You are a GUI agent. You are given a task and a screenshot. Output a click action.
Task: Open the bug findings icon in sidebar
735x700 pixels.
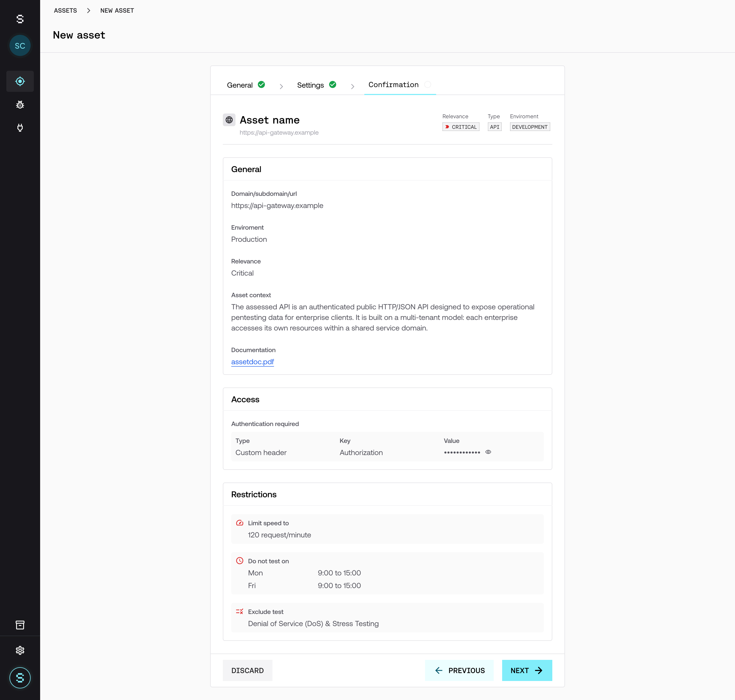[x=20, y=105]
